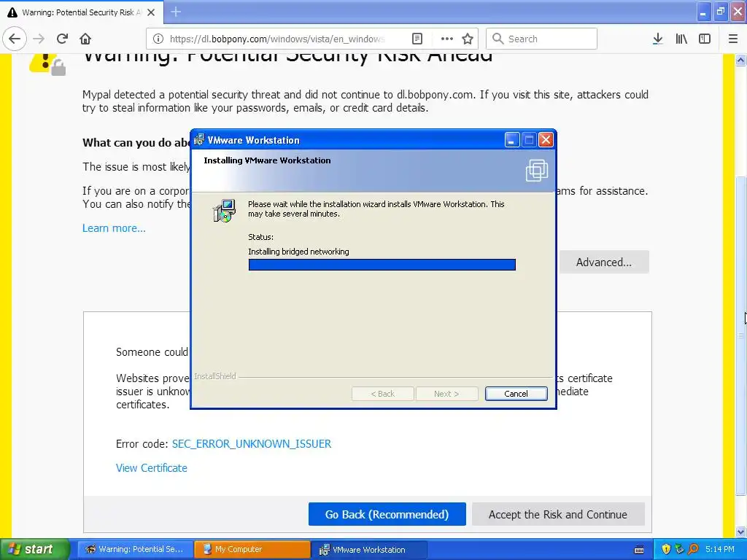Open site information icon in address bar
This screenshot has width=747, height=560.
click(x=158, y=39)
